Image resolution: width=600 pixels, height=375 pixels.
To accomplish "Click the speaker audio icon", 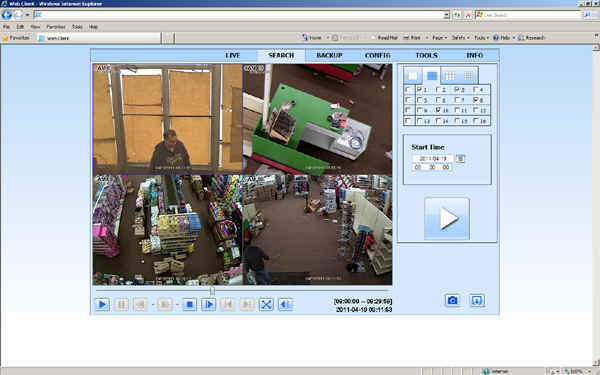I will pyautogui.click(x=285, y=305).
